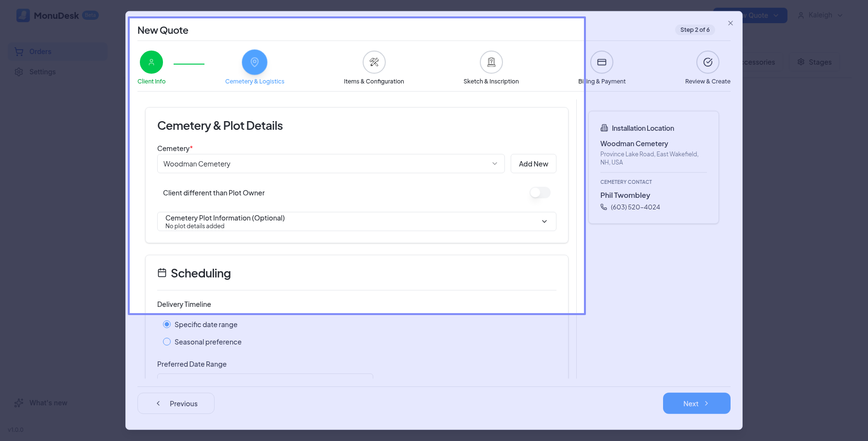Viewport: 868px width, 441px height.
Task: Toggle Client different than Plot Owner switch
Action: [x=540, y=193]
